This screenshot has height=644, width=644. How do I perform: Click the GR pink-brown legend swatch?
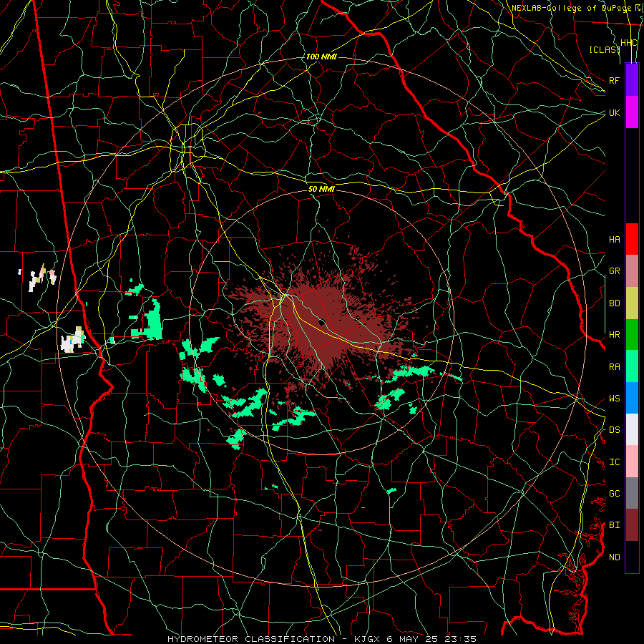(x=632, y=271)
